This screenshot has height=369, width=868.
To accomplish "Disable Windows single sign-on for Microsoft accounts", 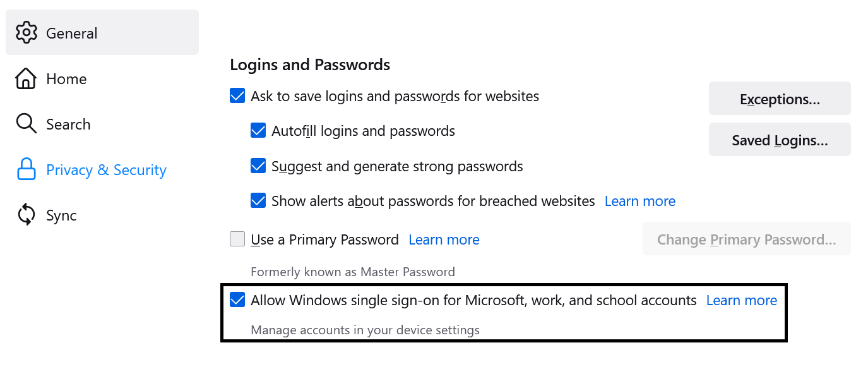I will tap(237, 300).
